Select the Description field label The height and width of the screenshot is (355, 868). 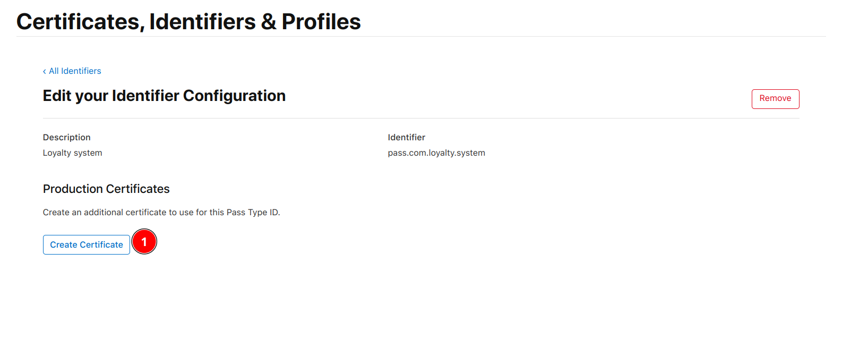[67, 137]
